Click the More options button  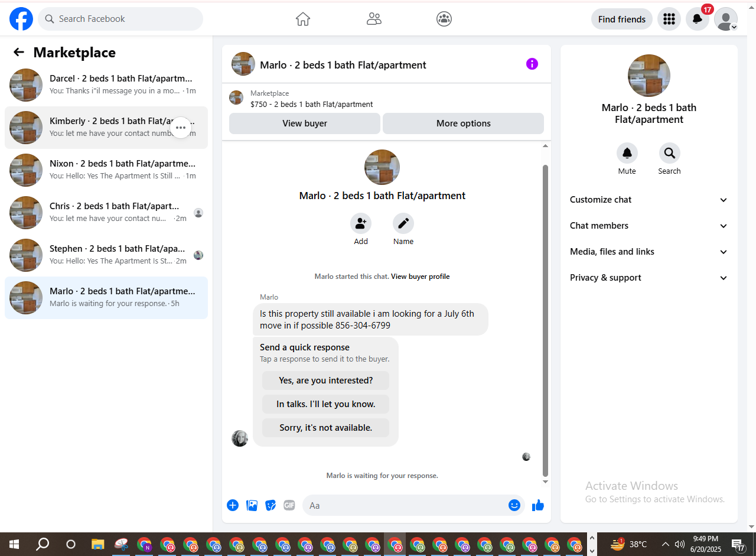point(464,123)
